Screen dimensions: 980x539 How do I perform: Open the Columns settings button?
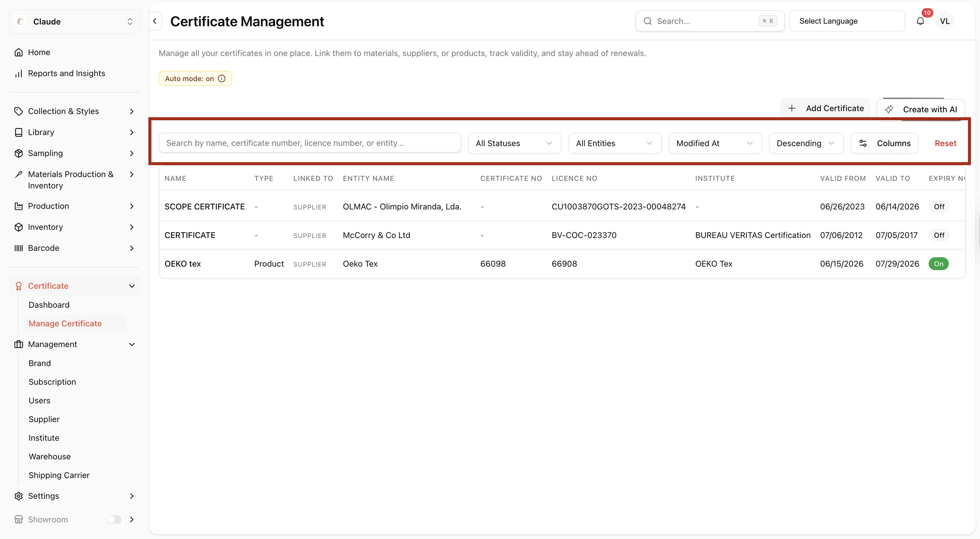(885, 143)
